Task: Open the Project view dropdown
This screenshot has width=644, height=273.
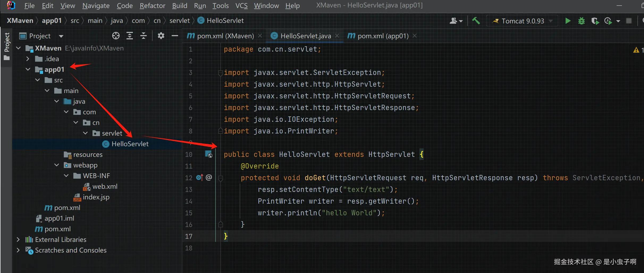Action: coord(61,36)
